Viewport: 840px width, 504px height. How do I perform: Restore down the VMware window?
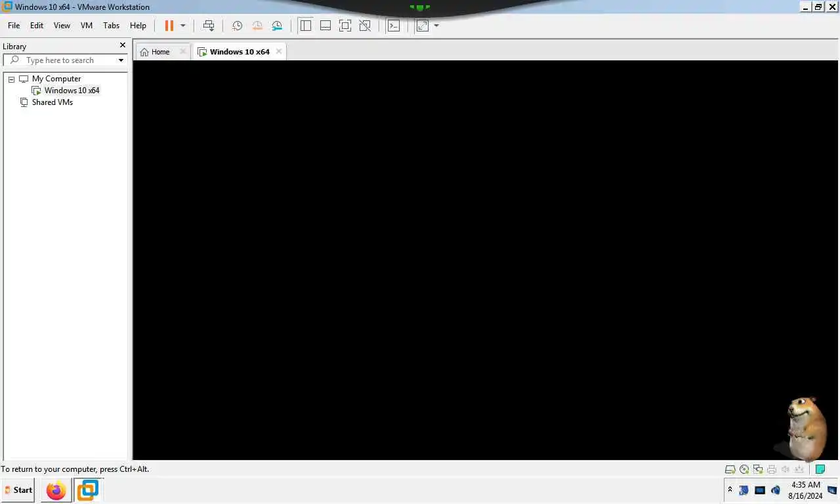pos(818,7)
